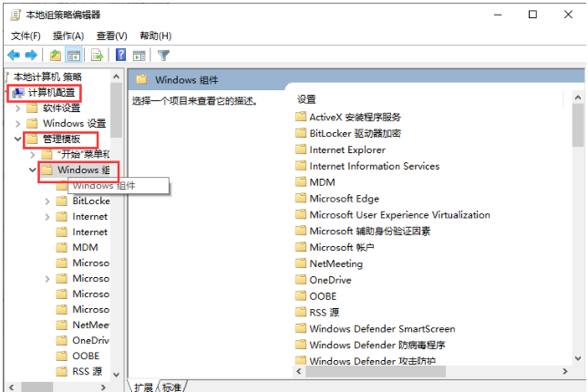The width and height of the screenshot is (588, 392).
Task: Open the 查看(V) menu
Action: 112,36
